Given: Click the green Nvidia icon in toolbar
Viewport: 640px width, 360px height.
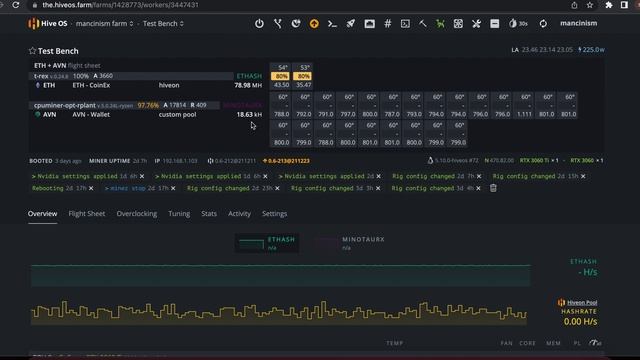Looking at the screenshot, I should tap(440, 24).
